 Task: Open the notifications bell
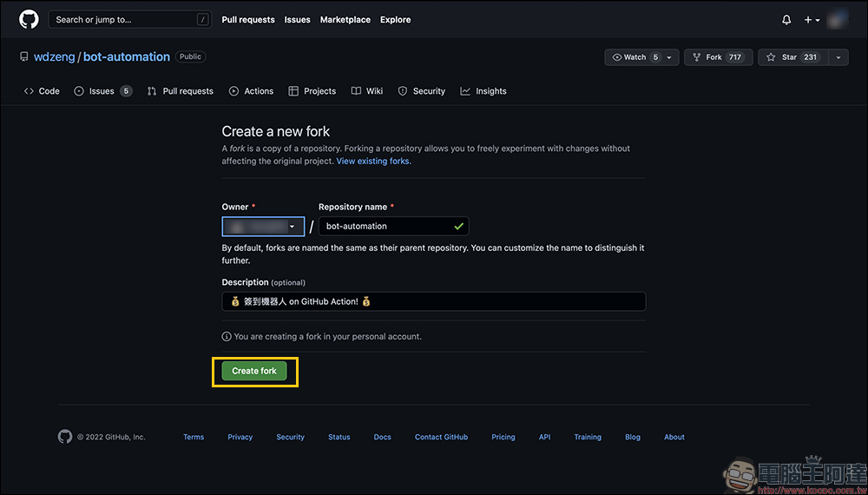tap(786, 19)
